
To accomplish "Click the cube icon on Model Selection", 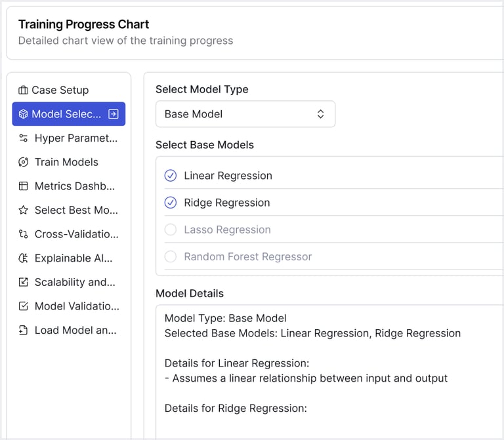I will (x=24, y=114).
